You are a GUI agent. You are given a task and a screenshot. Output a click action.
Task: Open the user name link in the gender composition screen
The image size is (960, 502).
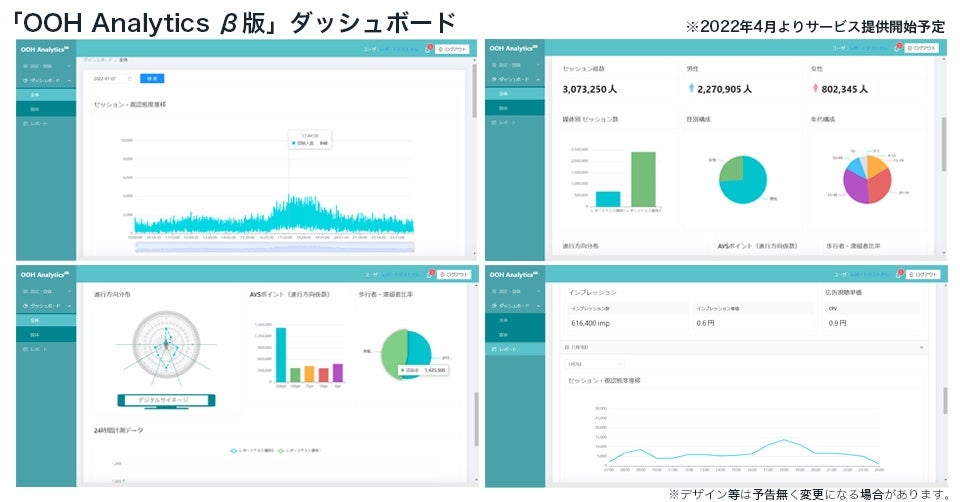869,48
